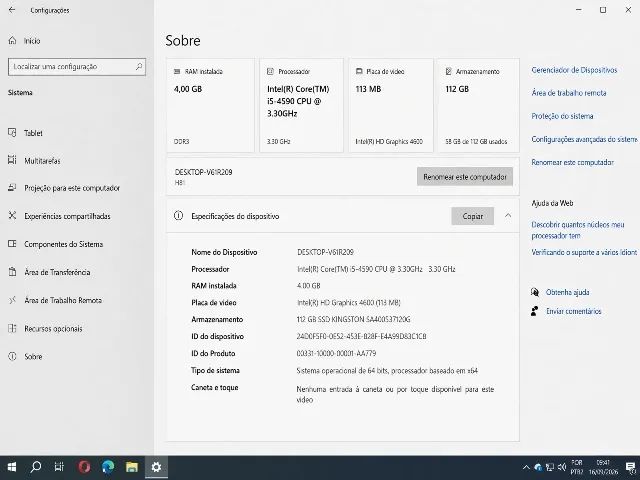Open Componentes do Sistema
This screenshot has width=640, height=480.
[x=63, y=244]
